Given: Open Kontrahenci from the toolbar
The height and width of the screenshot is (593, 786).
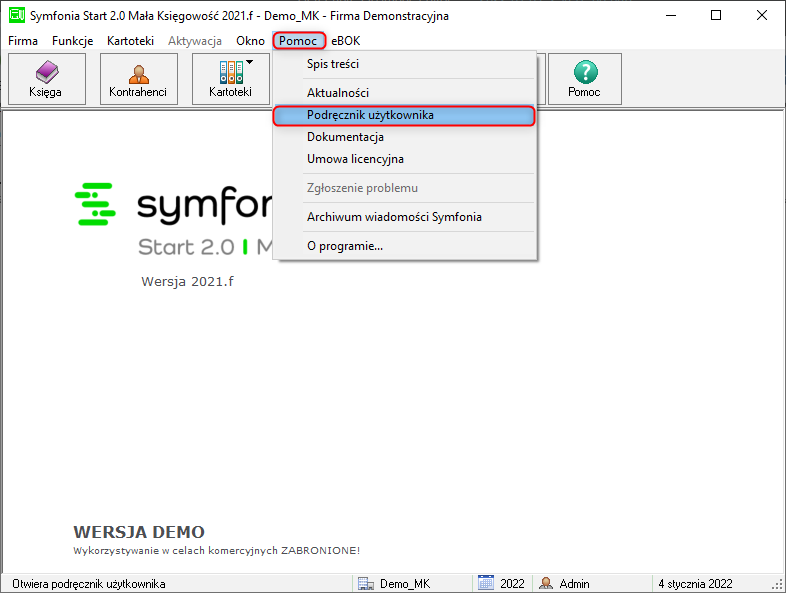Looking at the screenshot, I should (139, 79).
